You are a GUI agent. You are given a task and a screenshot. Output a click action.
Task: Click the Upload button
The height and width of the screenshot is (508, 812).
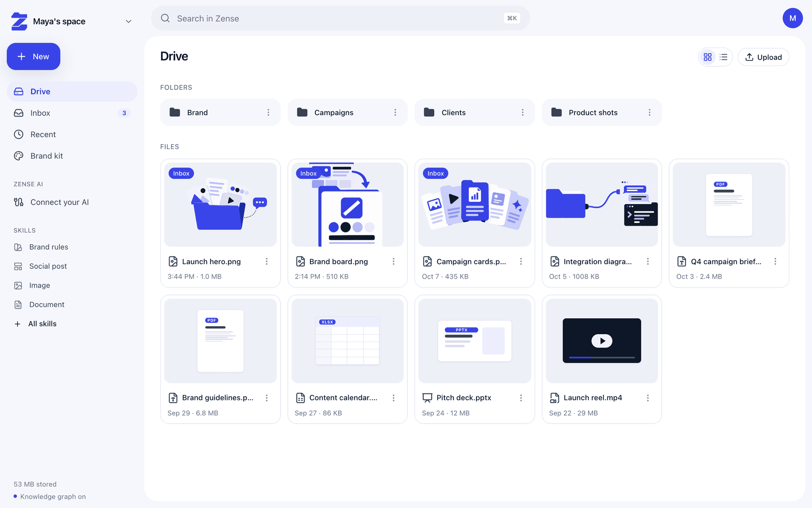tap(763, 57)
